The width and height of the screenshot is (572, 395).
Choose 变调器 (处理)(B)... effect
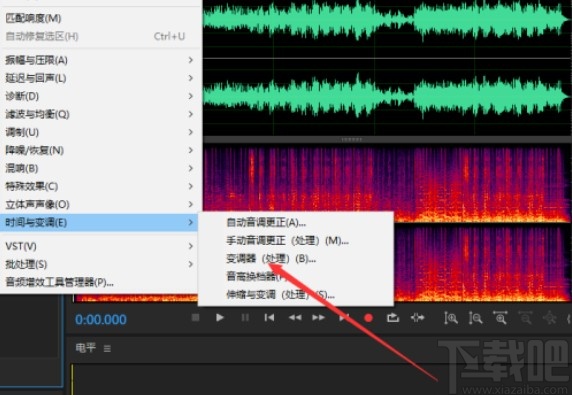pyautogui.click(x=296, y=259)
